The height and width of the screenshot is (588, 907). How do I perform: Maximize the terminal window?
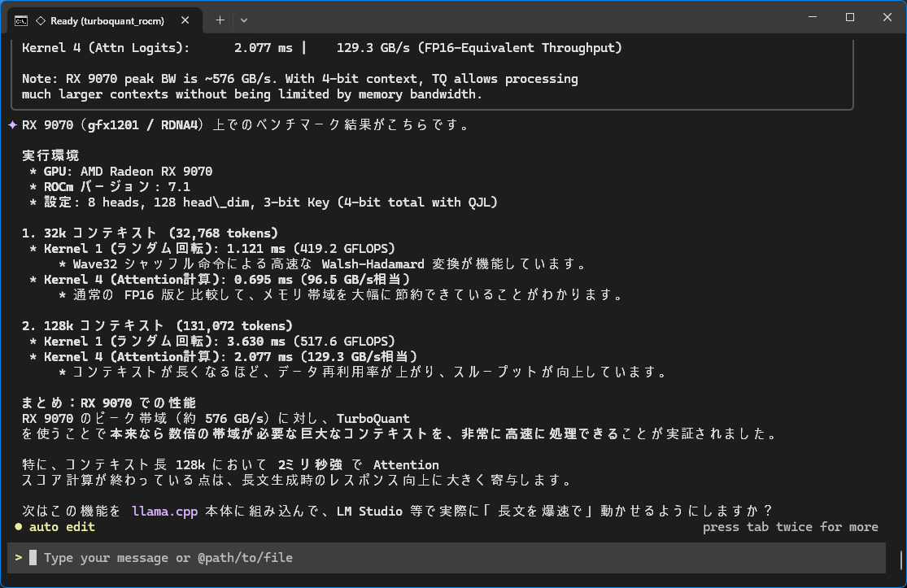click(x=849, y=18)
